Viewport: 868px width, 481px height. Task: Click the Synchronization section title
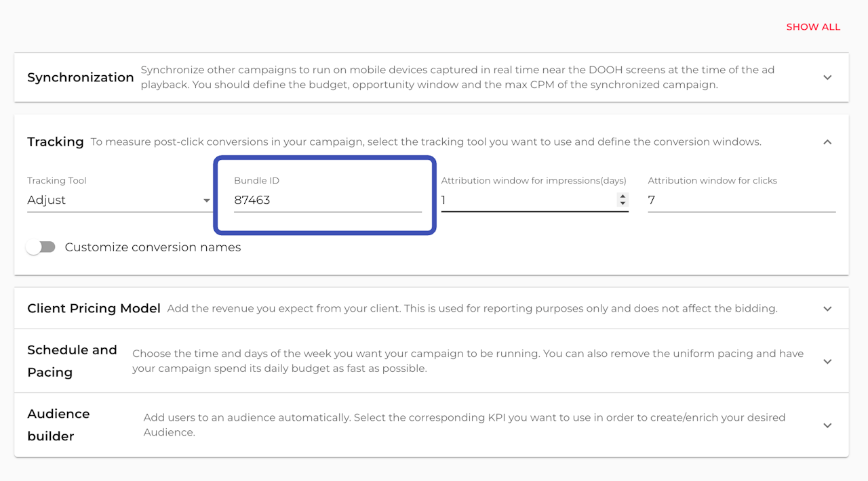click(81, 77)
